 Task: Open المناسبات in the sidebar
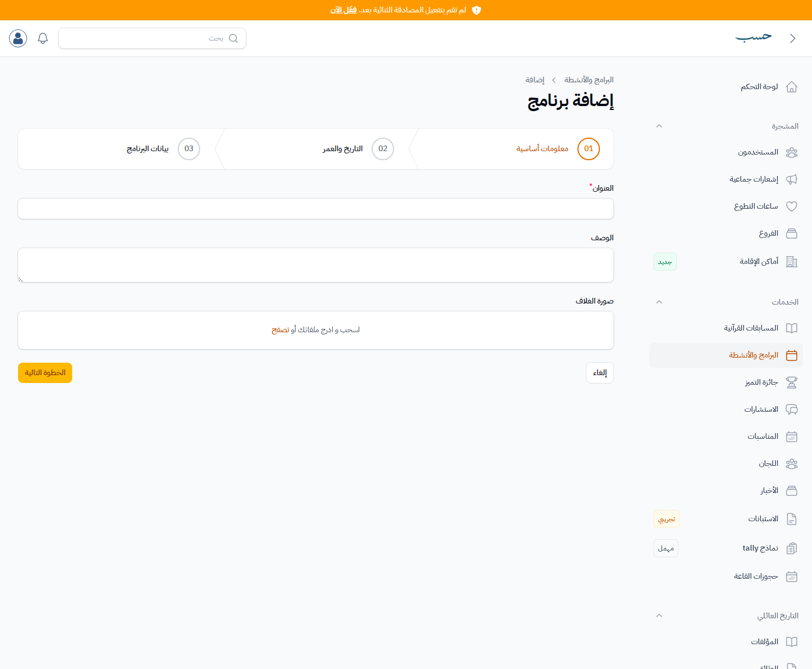(726, 437)
